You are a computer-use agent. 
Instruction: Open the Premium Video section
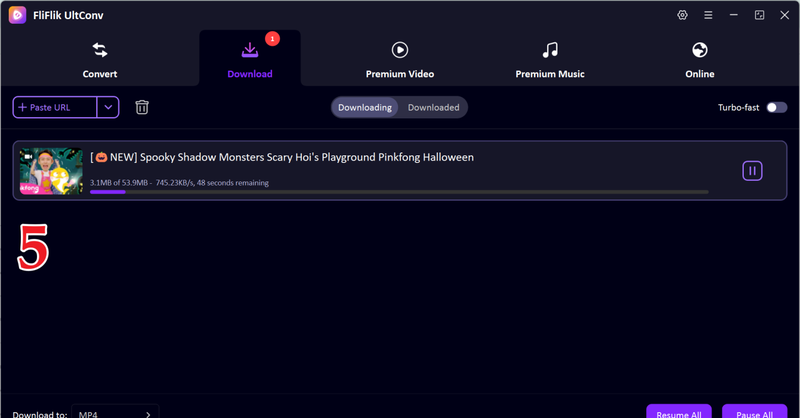tap(399, 60)
